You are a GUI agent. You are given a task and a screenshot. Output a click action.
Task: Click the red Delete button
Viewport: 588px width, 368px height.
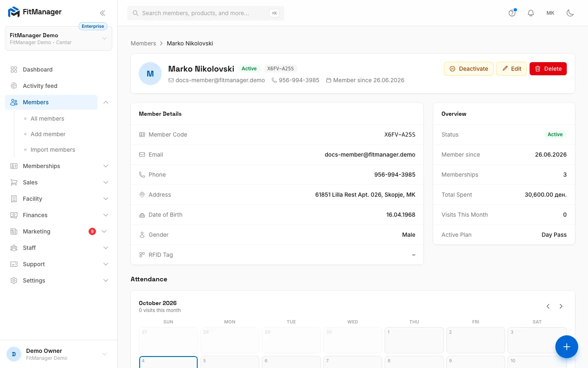(x=548, y=69)
